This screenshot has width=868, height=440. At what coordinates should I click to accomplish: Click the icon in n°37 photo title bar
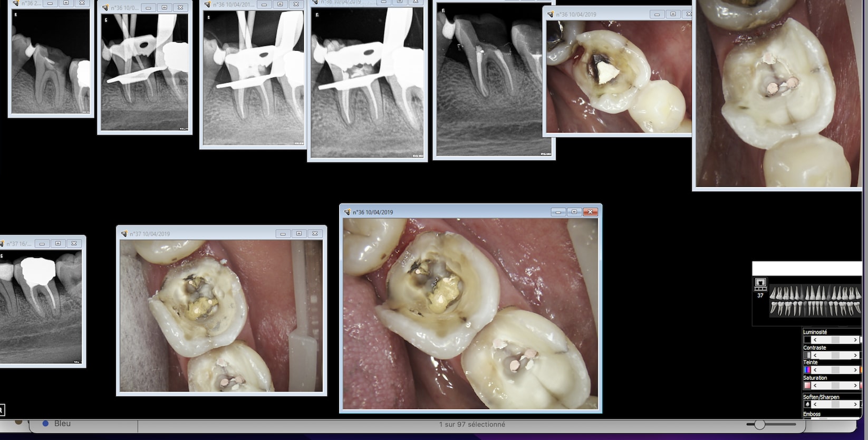click(x=124, y=234)
